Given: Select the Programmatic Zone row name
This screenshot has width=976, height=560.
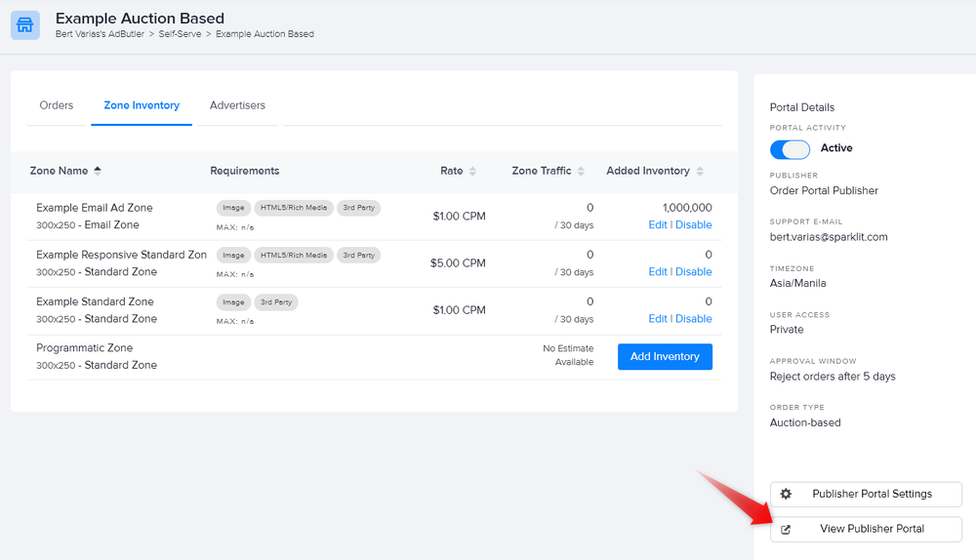Looking at the screenshot, I should [x=85, y=348].
